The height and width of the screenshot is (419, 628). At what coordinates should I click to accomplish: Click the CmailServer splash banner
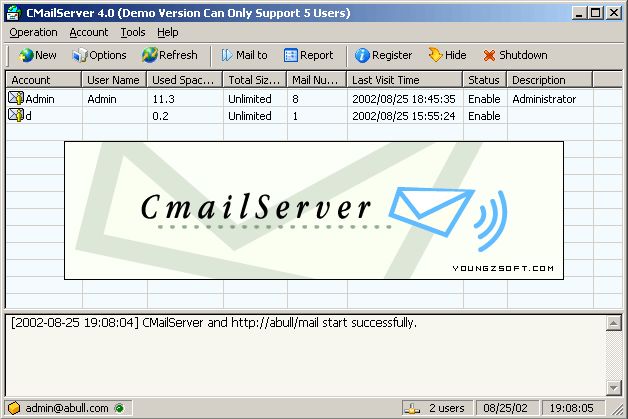coord(314,210)
